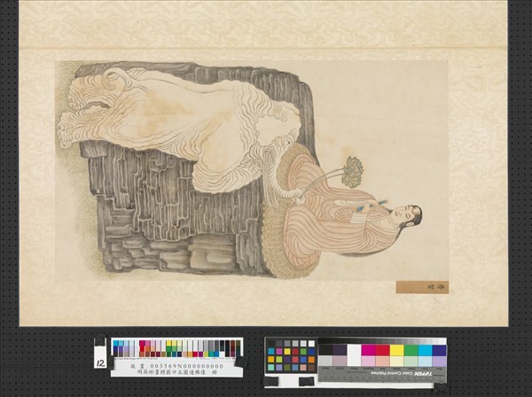Click the small square-grid ColorChecker card

(291, 354)
